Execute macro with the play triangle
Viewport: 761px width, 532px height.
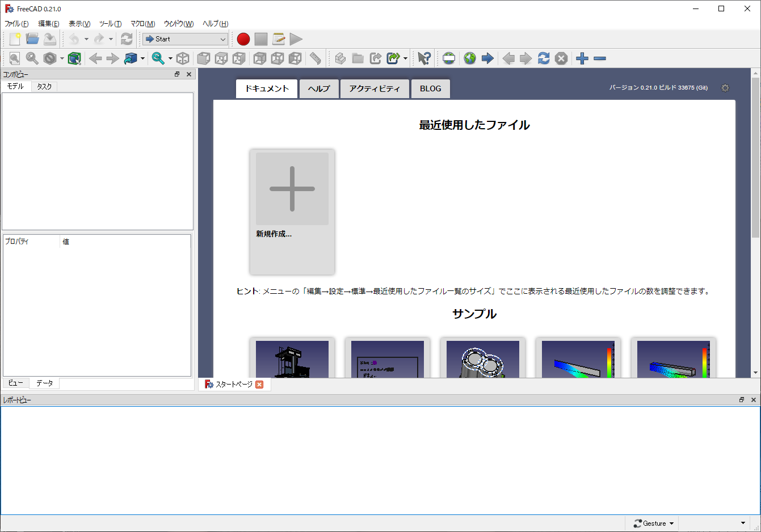[x=296, y=39]
